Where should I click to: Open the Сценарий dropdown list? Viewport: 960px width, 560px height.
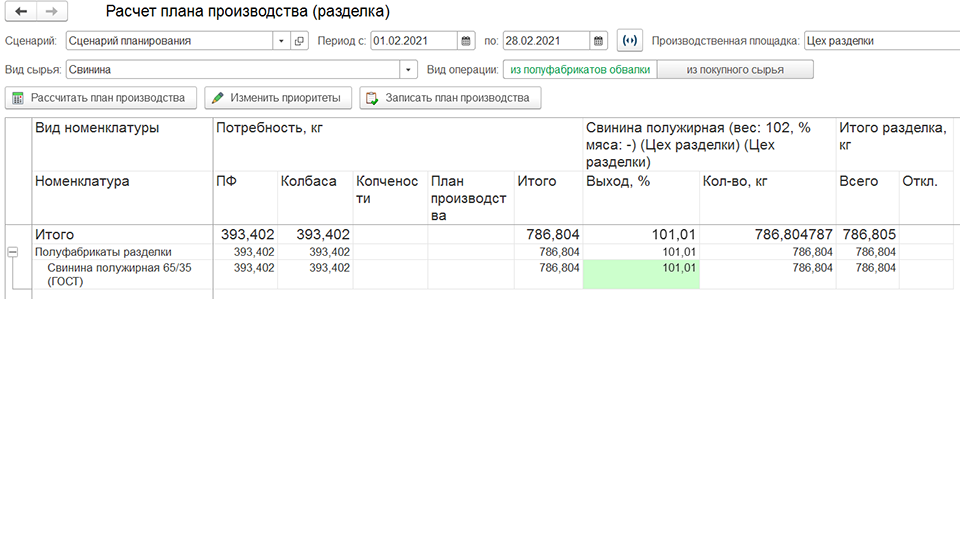pos(281,41)
